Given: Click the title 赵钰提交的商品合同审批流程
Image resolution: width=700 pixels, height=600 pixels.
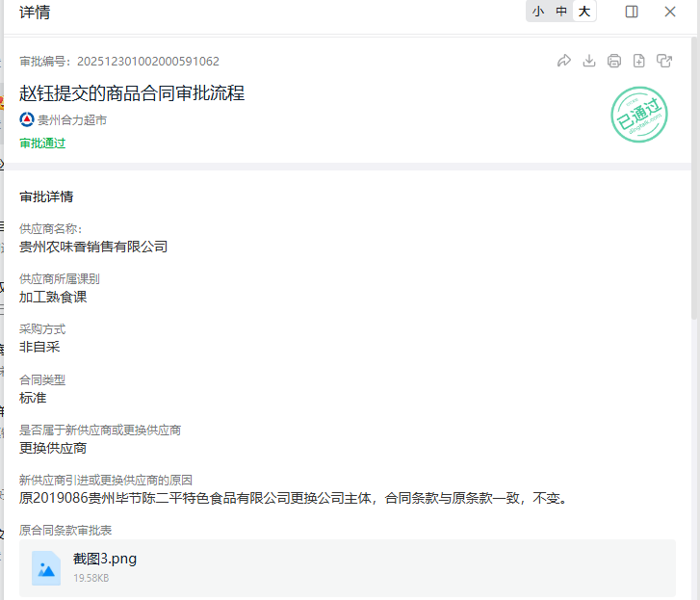Looking at the screenshot, I should click(x=132, y=93).
